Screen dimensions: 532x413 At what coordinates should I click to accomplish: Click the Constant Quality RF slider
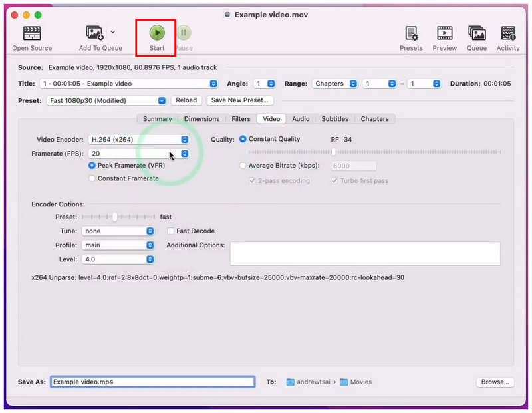coord(374,152)
